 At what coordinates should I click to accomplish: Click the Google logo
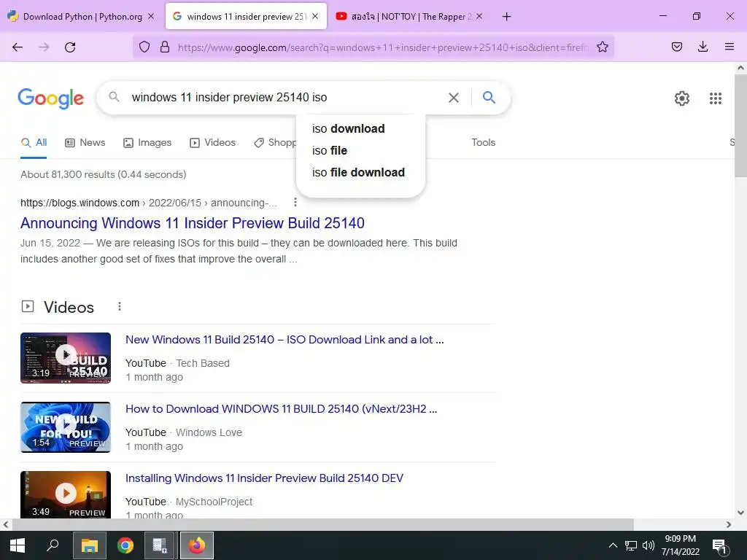[50, 98]
